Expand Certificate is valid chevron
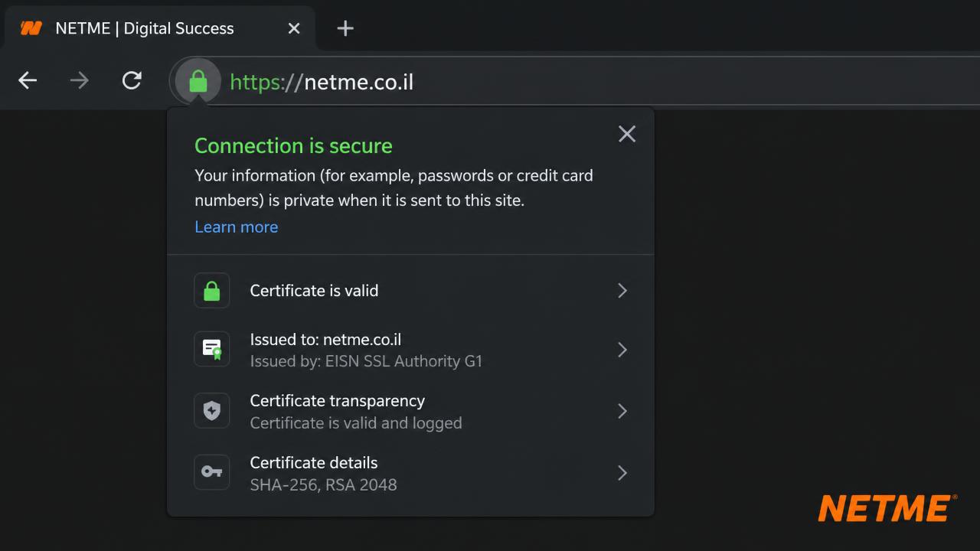This screenshot has width=980, height=551. click(622, 291)
